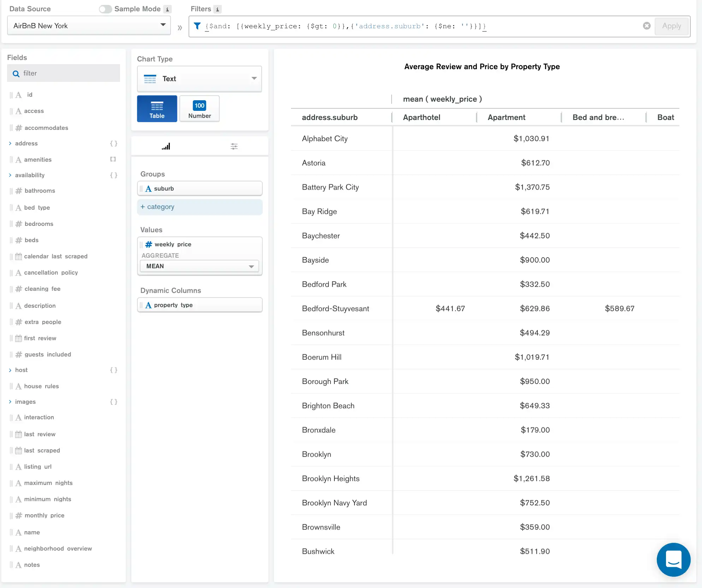Click the Fields filter search box
This screenshot has width=702, height=588.
[x=64, y=73]
